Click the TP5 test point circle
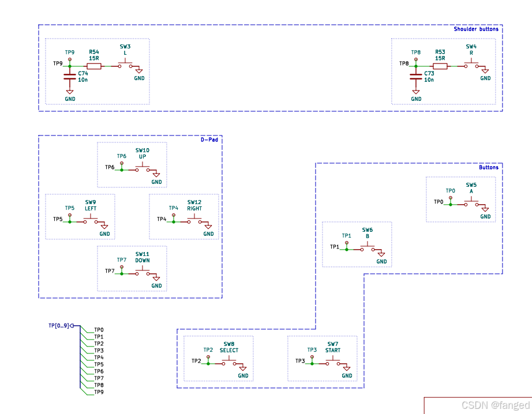 pyautogui.click(x=70, y=215)
